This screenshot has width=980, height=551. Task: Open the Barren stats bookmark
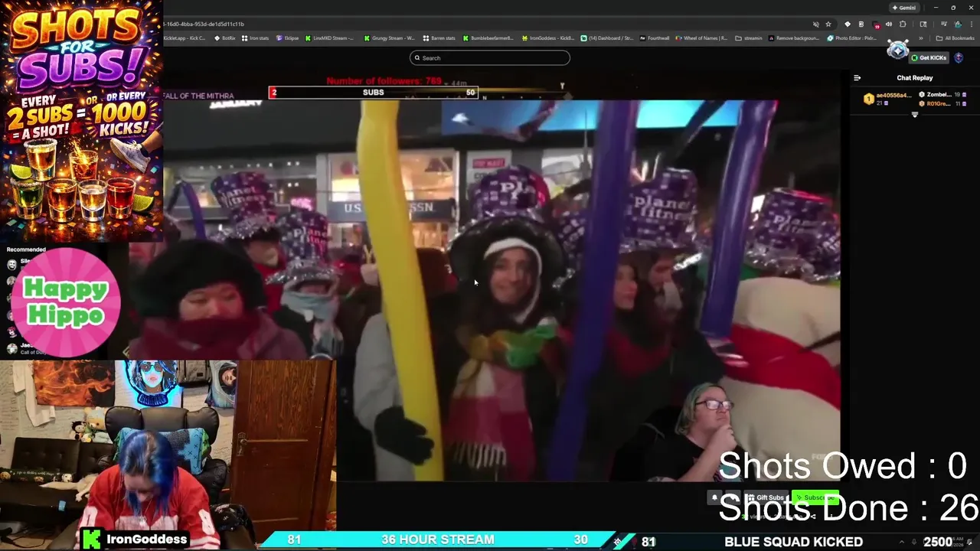point(439,38)
